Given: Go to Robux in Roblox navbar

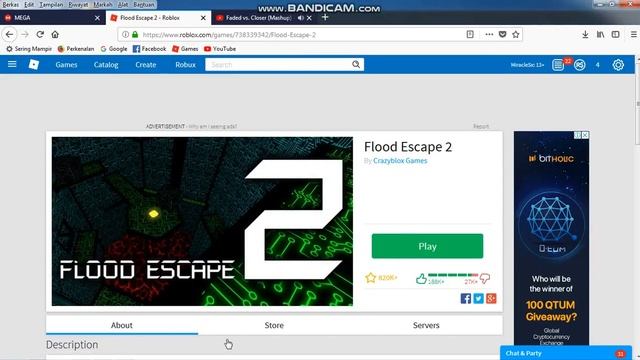Looking at the screenshot, I should [x=185, y=65].
